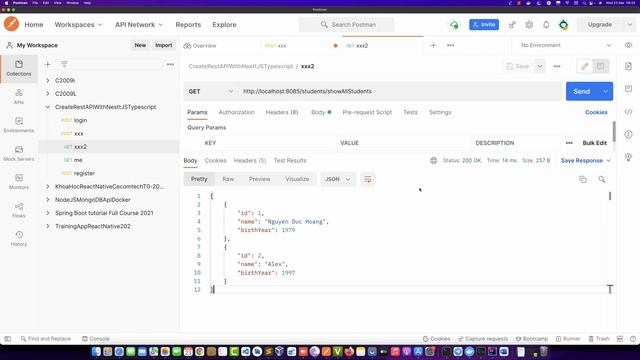640x360 pixels.
Task: Click the New button
Action: pyautogui.click(x=140, y=45)
